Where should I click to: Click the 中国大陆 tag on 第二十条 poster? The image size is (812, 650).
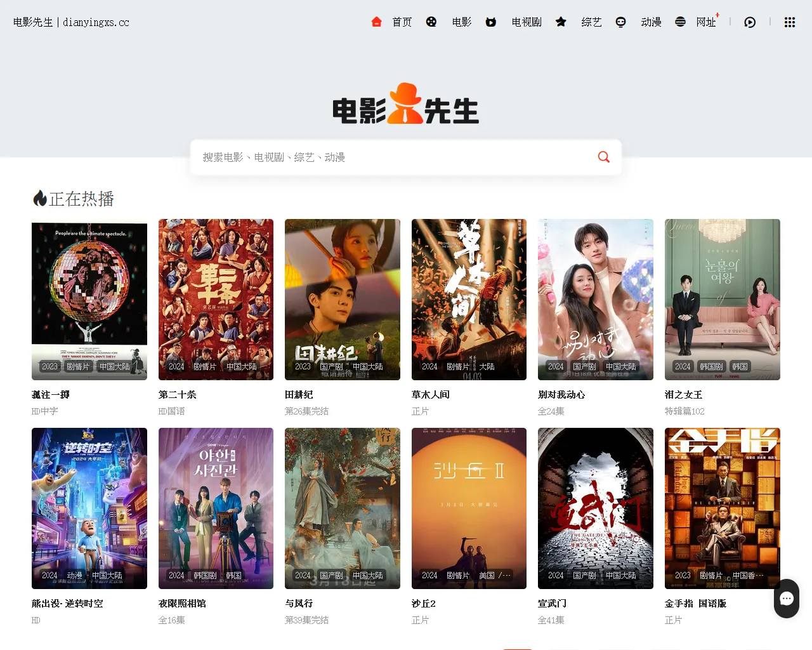[x=242, y=366]
